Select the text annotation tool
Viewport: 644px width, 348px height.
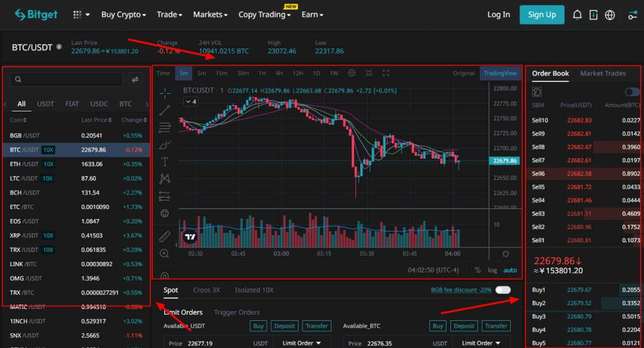pyautogui.click(x=165, y=162)
